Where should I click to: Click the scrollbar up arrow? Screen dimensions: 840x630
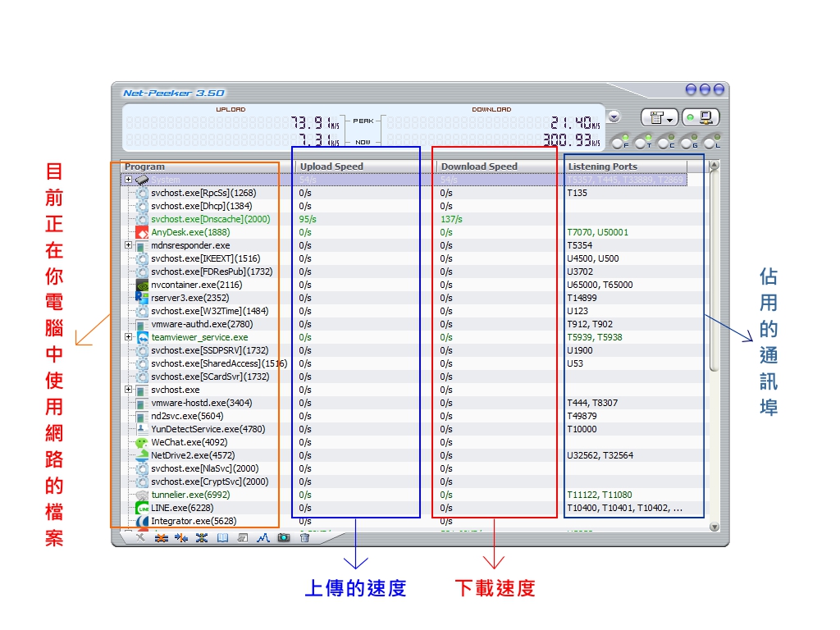(714, 166)
